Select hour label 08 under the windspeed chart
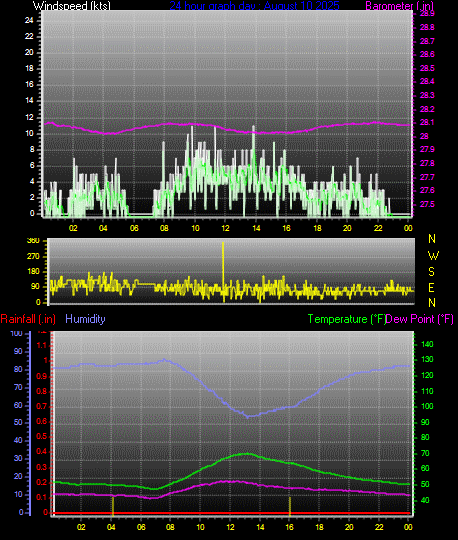The height and width of the screenshot is (540, 458). point(164,228)
